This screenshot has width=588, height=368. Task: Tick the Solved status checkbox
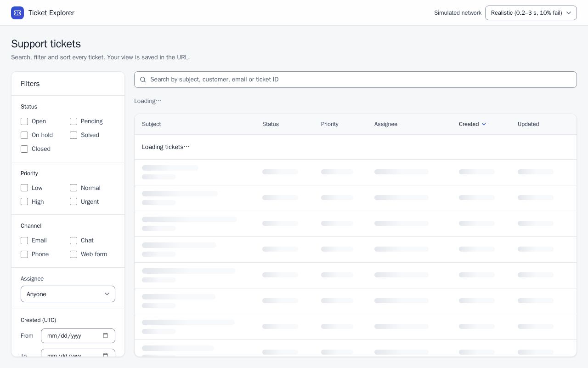pyautogui.click(x=73, y=135)
